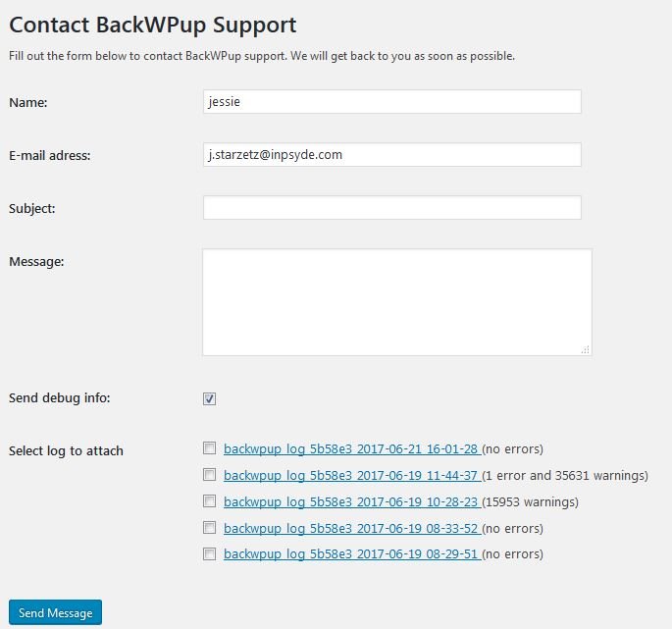Open the backwpup log 2017-06-21 16-01-28 link

[x=350, y=449]
